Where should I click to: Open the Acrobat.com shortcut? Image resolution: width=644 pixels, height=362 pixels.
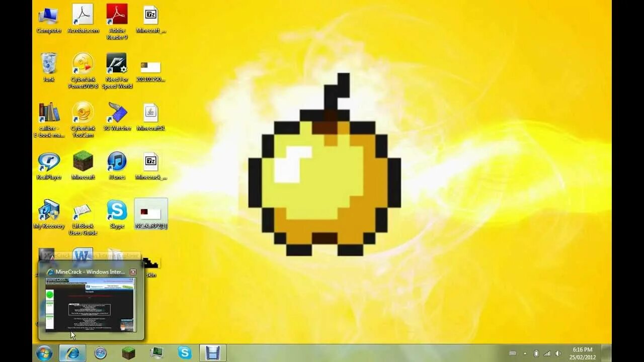[83, 19]
